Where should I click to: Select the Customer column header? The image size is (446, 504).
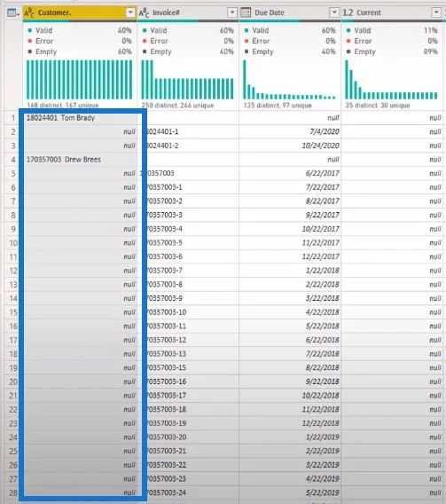(80, 12)
